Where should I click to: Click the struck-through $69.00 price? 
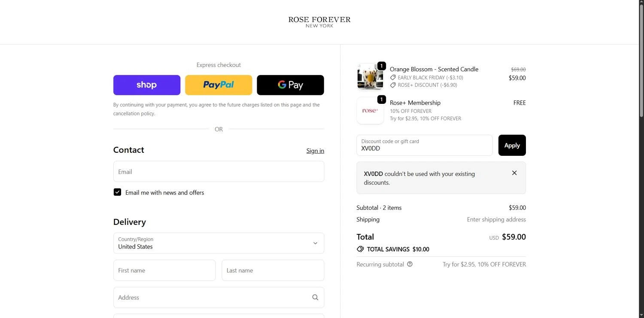518,70
